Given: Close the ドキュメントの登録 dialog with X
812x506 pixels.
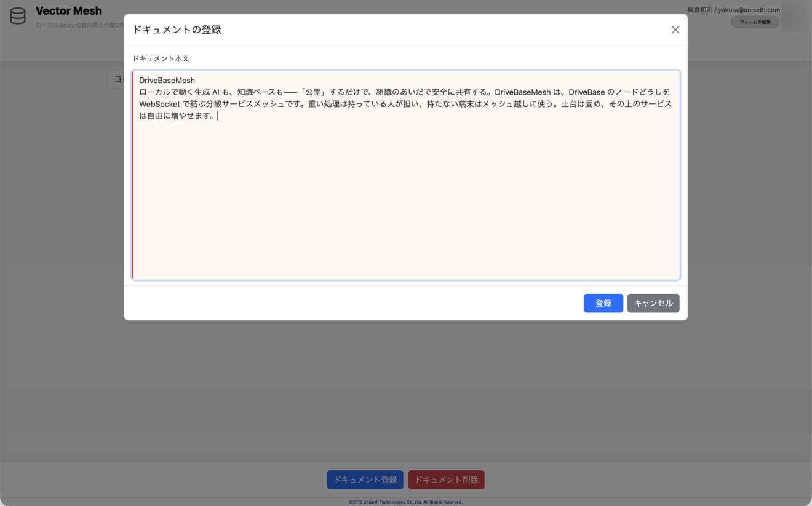Looking at the screenshot, I should click(675, 30).
